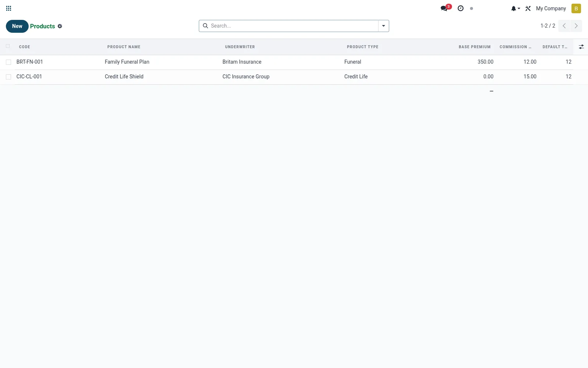This screenshot has width=588, height=368.
Task: Click the Funeral product type cell
Action: [353, 62]
